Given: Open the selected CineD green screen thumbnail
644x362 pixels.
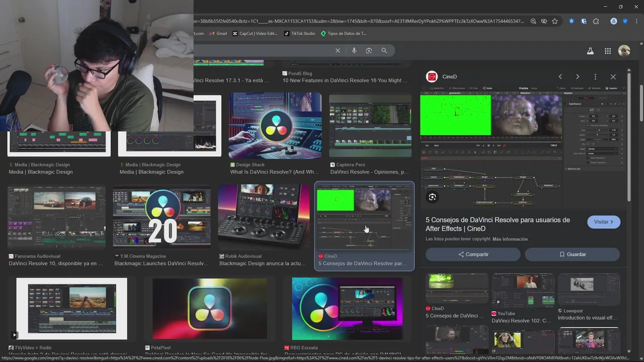Looking at the screenshot, I should 364,217.
